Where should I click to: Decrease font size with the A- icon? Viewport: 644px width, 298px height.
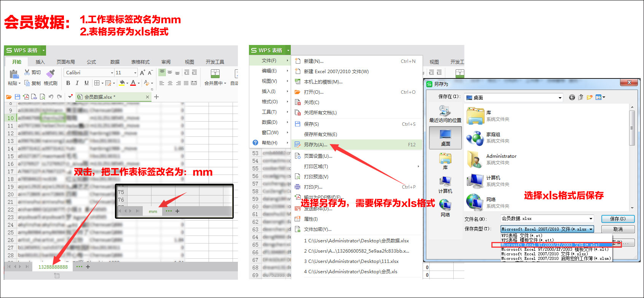tap(150, 72)
